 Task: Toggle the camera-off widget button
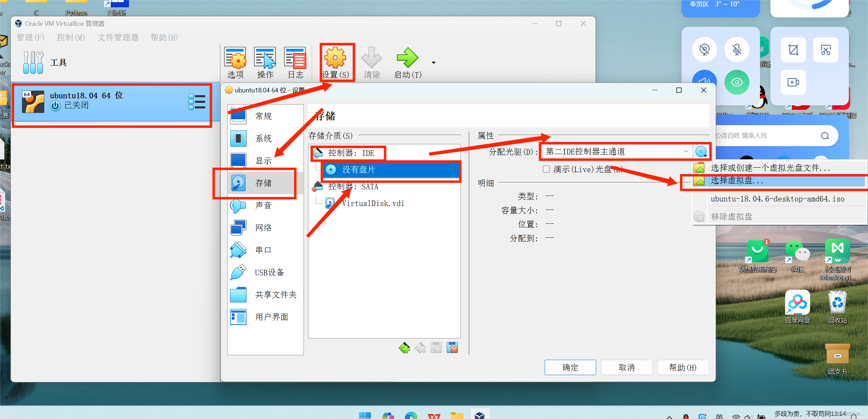click(x=705, y=49)
